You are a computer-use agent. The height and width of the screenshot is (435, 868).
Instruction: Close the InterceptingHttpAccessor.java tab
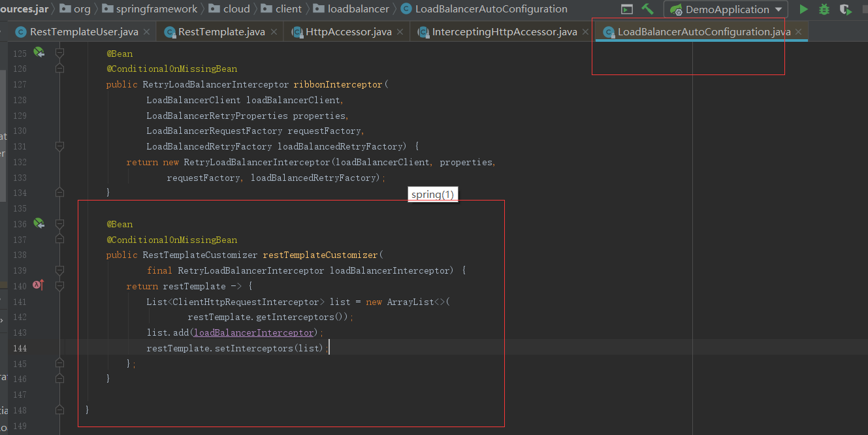coord(585,32)
